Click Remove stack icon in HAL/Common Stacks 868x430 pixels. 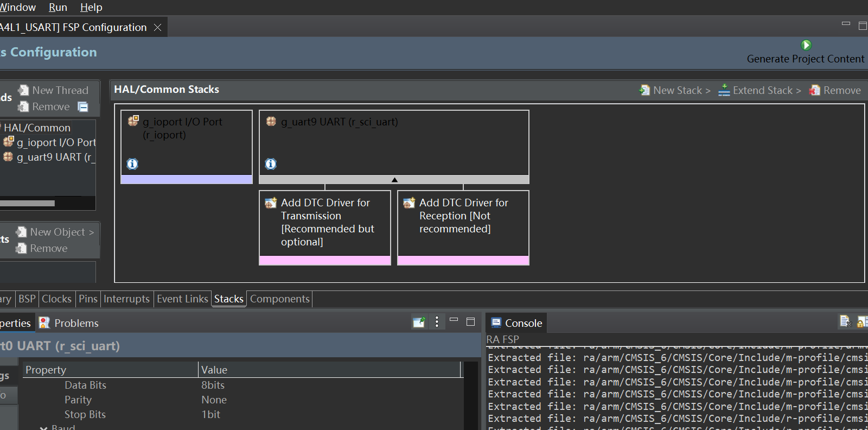(x=814, y=90)
